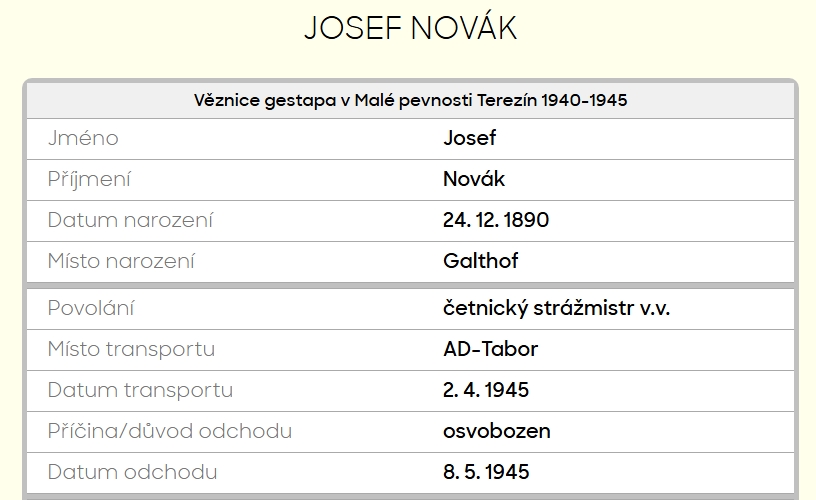This screenshot has width=816, height=500.
Task: Click the first name value Josef
Action: 470,139
